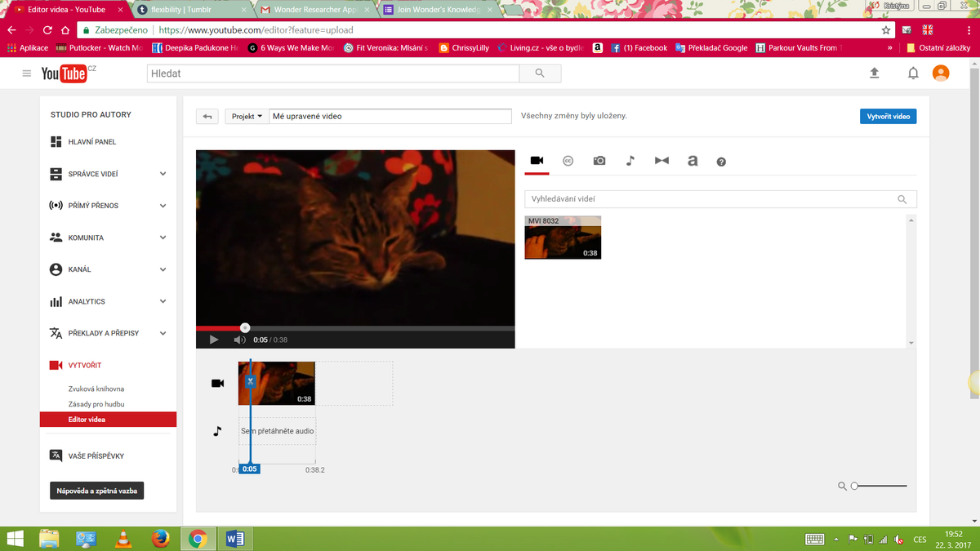Expand the Správce videí section
The height and width of the screenshot is (551, 980).
coord(163,174)
